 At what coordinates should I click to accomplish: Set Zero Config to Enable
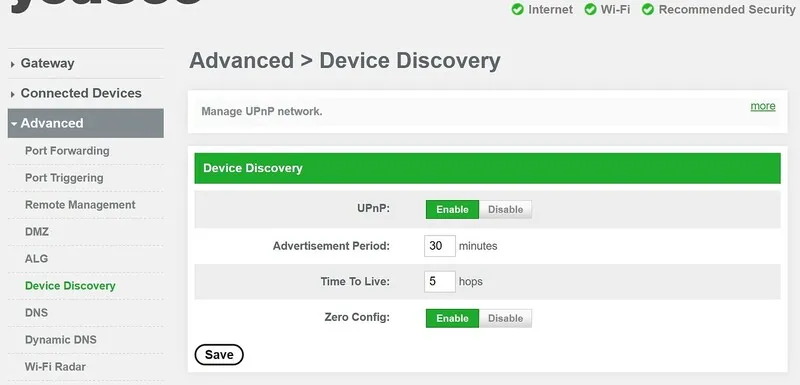click(x=452, y=318)
